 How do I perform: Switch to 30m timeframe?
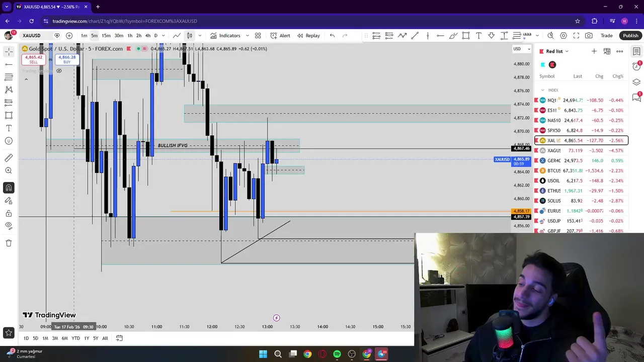[119, 36]
